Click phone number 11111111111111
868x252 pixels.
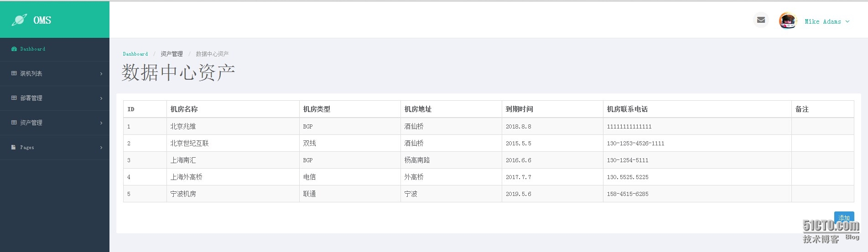pyautogui.click(x=629, y=126)
